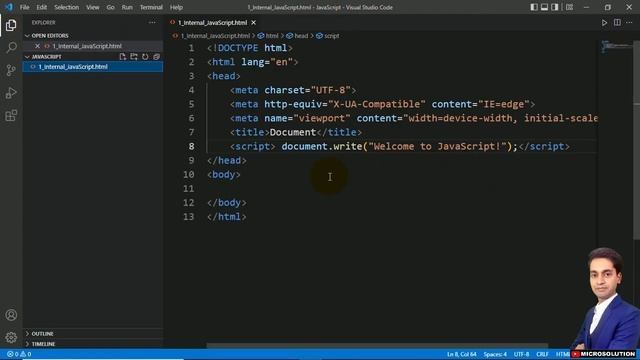Open the Help menu

(x=176, y=7)
